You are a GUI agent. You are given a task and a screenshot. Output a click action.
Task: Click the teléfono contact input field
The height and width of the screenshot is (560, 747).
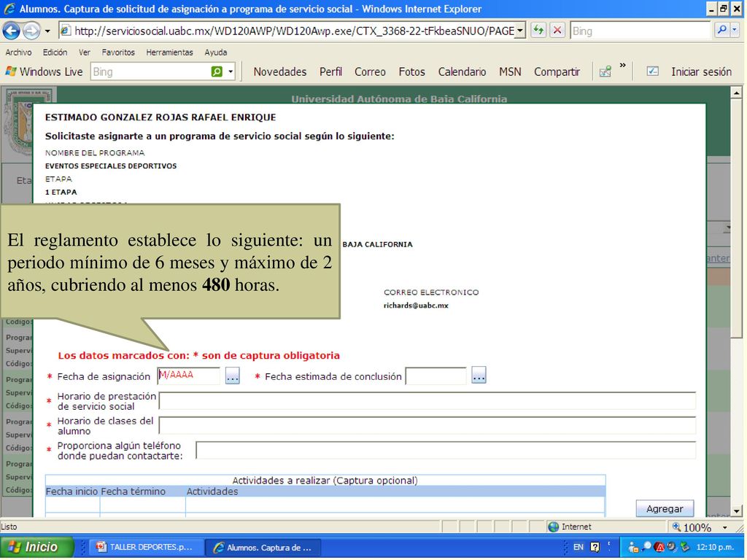coord(446,450)
